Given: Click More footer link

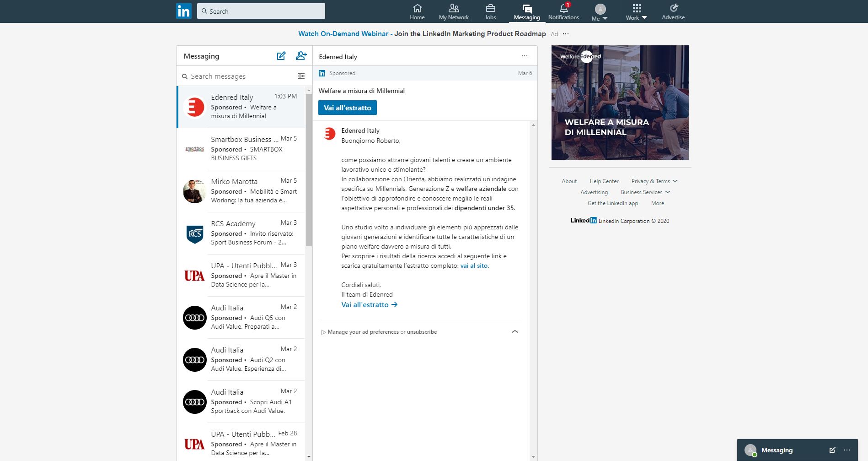Looking at the screenshot, I should coord(658,203).
